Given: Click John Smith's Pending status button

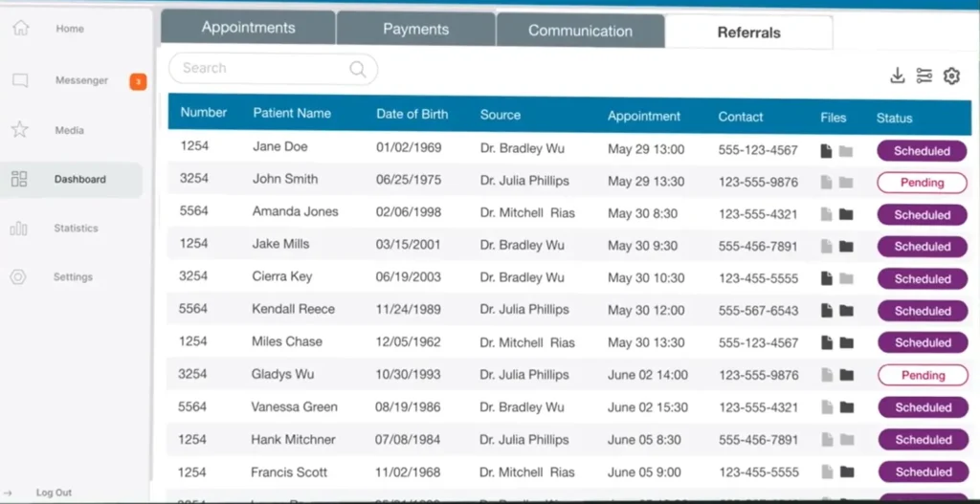Looking at the screenshot, I should (x=922, y=183).
